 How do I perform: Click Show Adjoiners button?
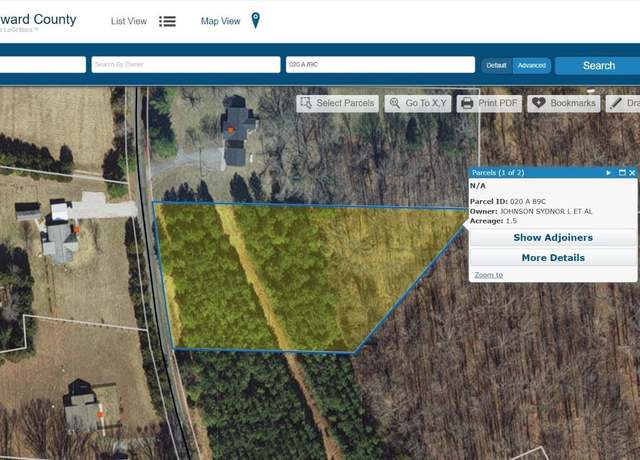553,238
